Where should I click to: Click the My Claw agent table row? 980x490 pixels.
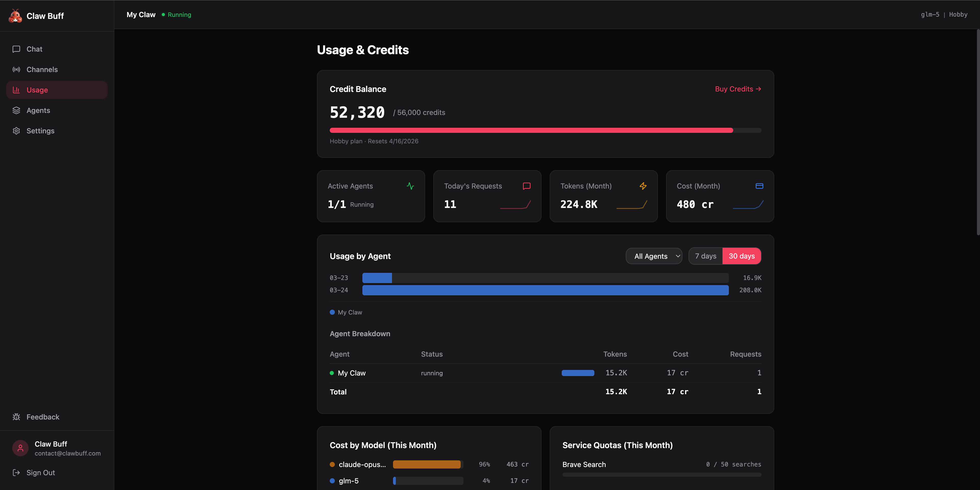coord(545,373)
